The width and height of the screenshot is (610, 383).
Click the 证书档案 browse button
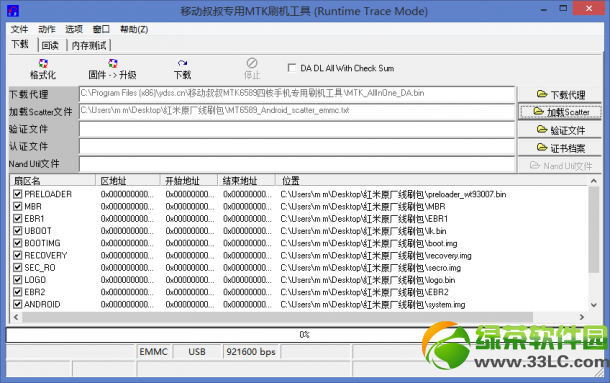(560, 148)
